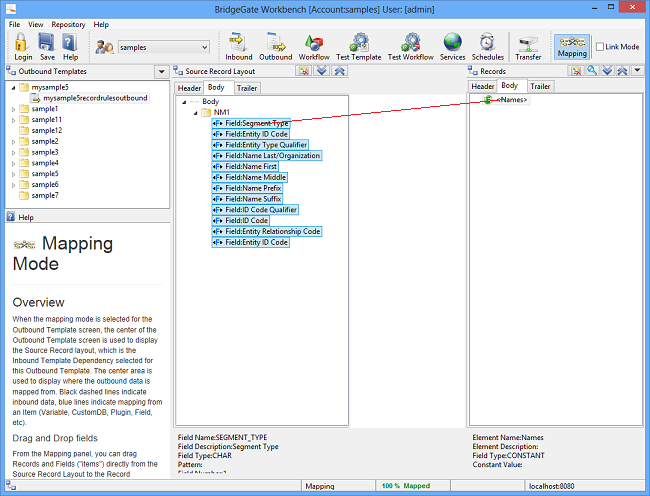Enable Link Mode checkbox
Image resolution: width=650 pixels, height=496 pixels.
coord(600,47)
